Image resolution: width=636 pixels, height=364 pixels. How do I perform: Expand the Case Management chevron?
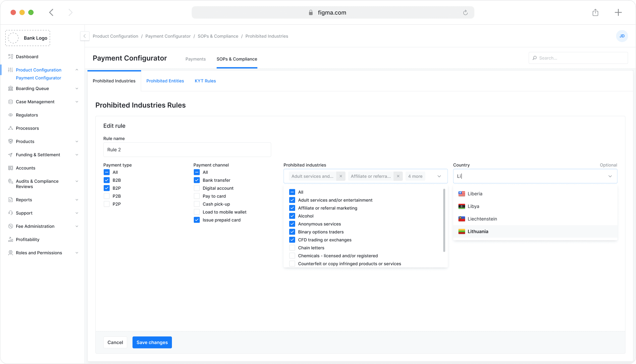[x=77, y=102]
